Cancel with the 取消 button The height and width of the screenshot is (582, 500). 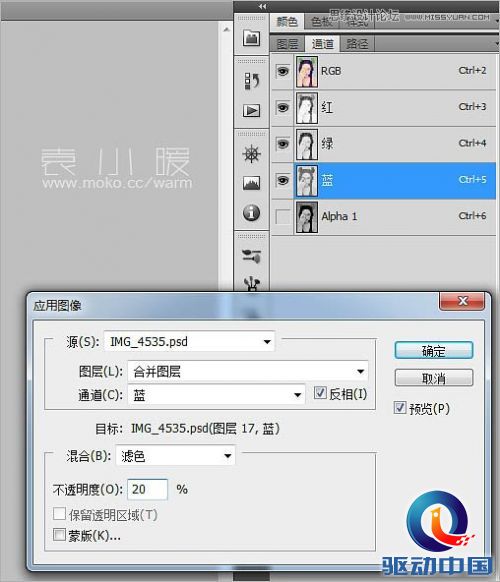click(x=434, y=378)
